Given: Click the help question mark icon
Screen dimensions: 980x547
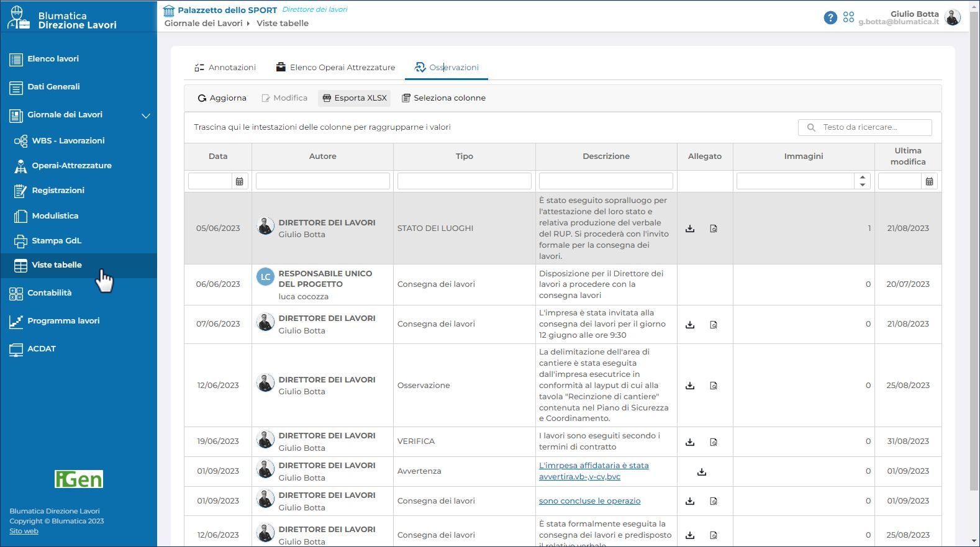Looking at the screenshot, I should 830,17.
